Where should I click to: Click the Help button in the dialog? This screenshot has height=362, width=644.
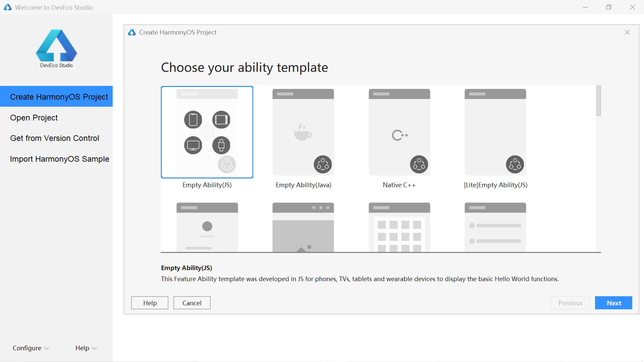click(150, 303)
